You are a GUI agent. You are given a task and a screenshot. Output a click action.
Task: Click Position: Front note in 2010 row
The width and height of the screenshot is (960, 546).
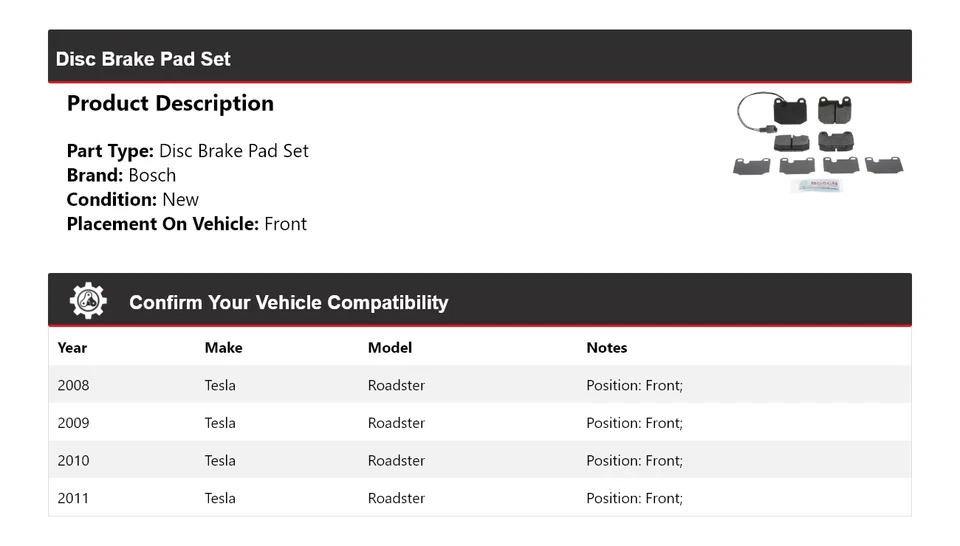coord(634,461)
